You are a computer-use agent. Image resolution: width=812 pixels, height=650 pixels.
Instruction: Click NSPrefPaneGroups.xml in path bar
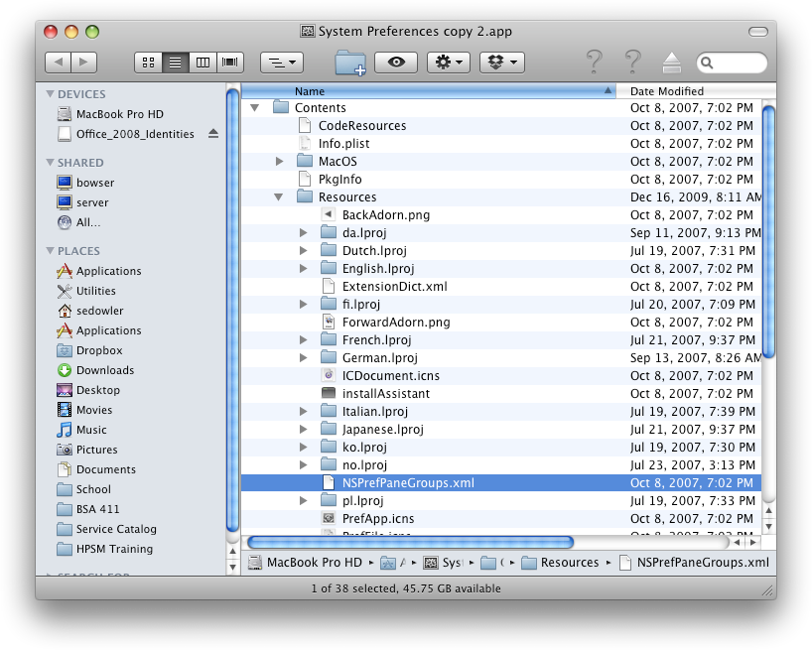tap(695, 563)
